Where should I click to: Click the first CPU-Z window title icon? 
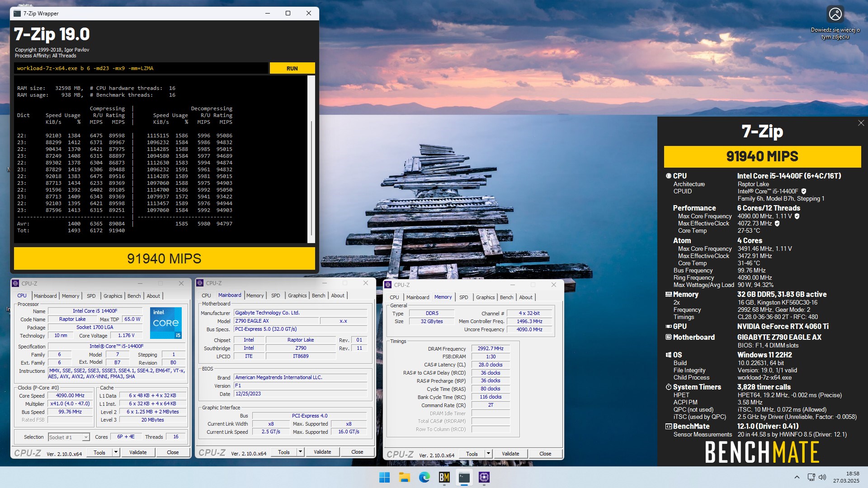click(x=16, y=283)
